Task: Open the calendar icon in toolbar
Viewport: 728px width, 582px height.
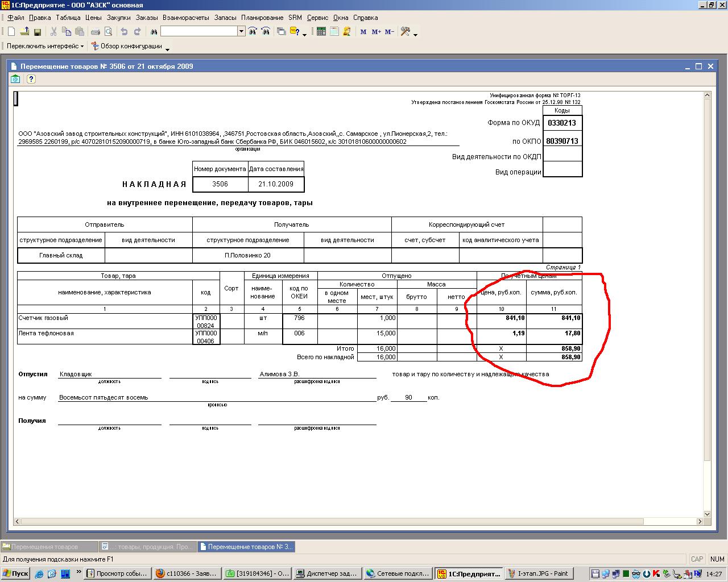Action: tap(334, 32)
